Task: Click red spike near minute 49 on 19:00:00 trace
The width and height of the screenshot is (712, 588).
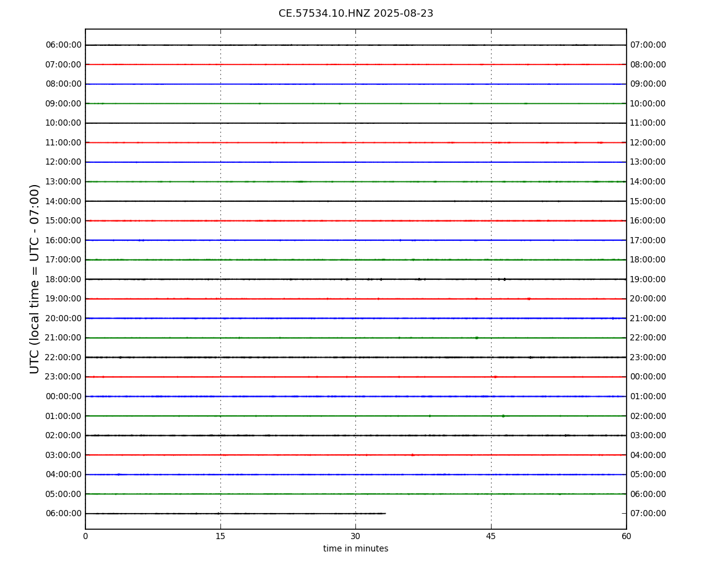Action: 529,299
